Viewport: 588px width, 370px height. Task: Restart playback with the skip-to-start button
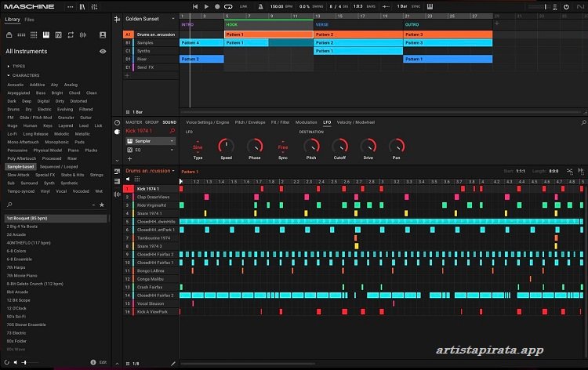[x=195, y=7]
